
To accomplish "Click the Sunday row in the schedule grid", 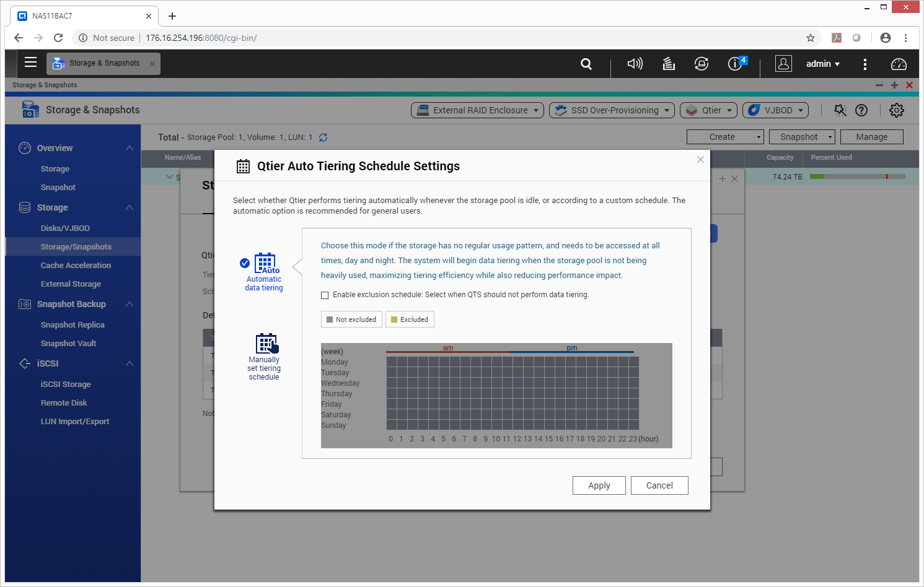I will (513, 425).
